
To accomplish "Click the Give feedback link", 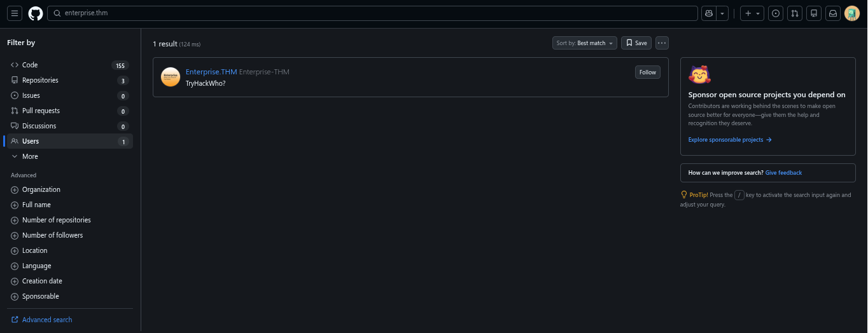I will point(783,173).
